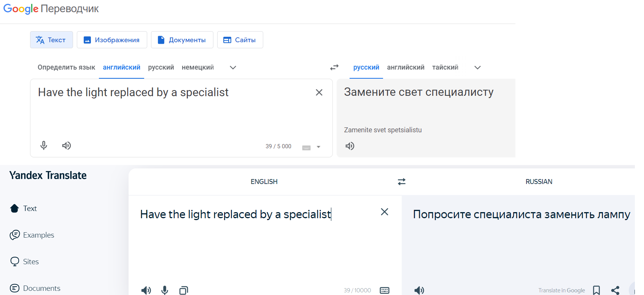Clear the Google Translate source text

coord(319,92)
